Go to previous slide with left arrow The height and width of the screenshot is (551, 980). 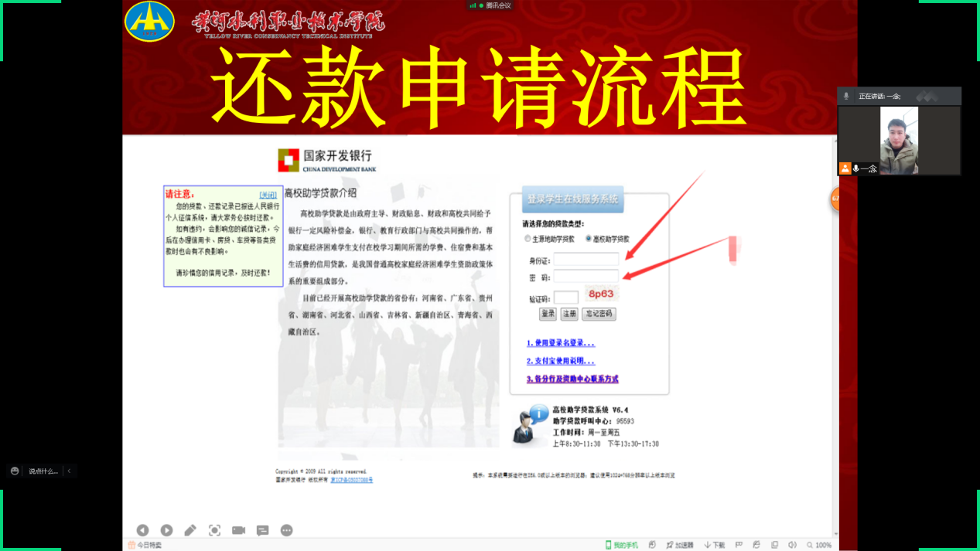(x=142, y=530)
